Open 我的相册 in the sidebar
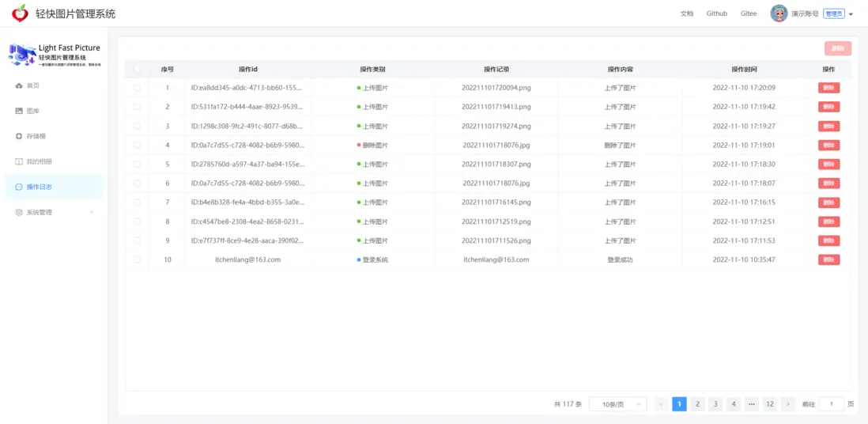868x424 pixels. (54, 162)
